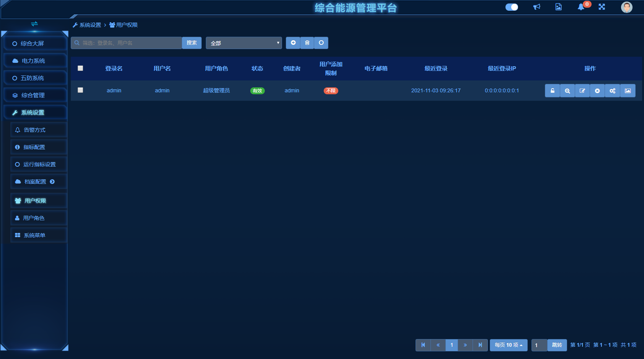Open the magnifier view-details icon for admin

coord(567,91)
